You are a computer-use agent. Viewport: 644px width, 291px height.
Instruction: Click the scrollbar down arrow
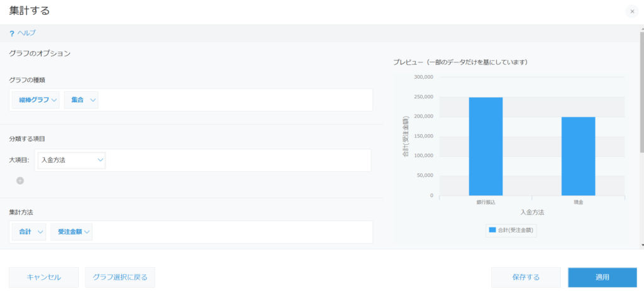tap(641, 245)
